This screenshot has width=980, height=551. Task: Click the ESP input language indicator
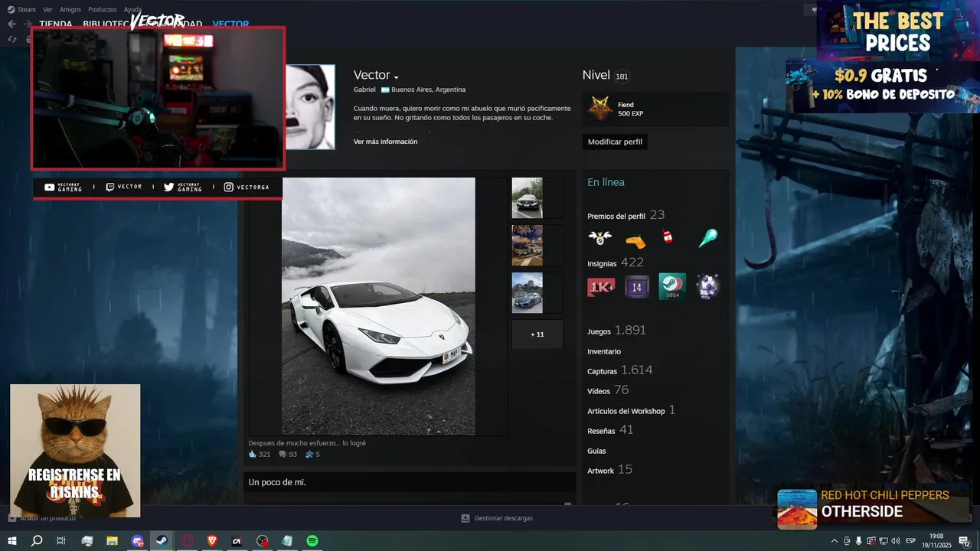coord(911,540)
